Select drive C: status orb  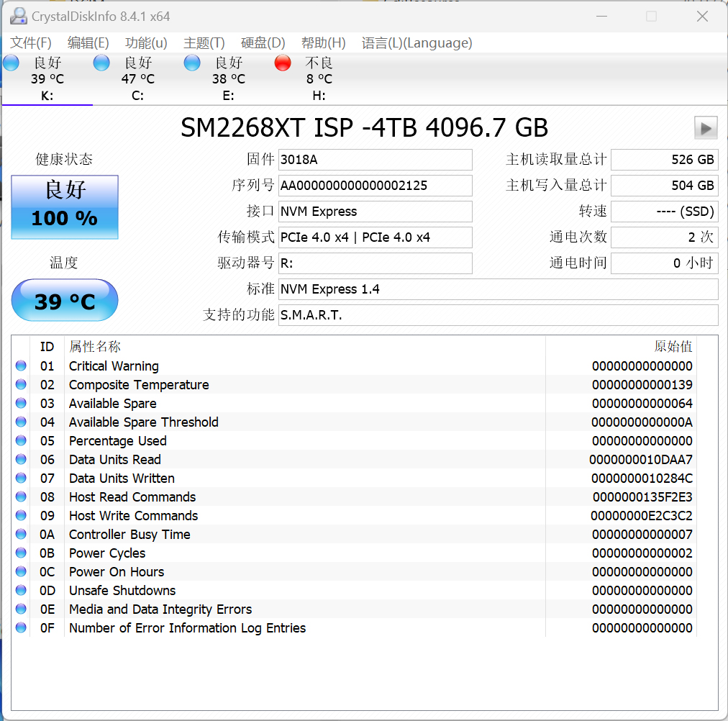[x=101, y=63]
